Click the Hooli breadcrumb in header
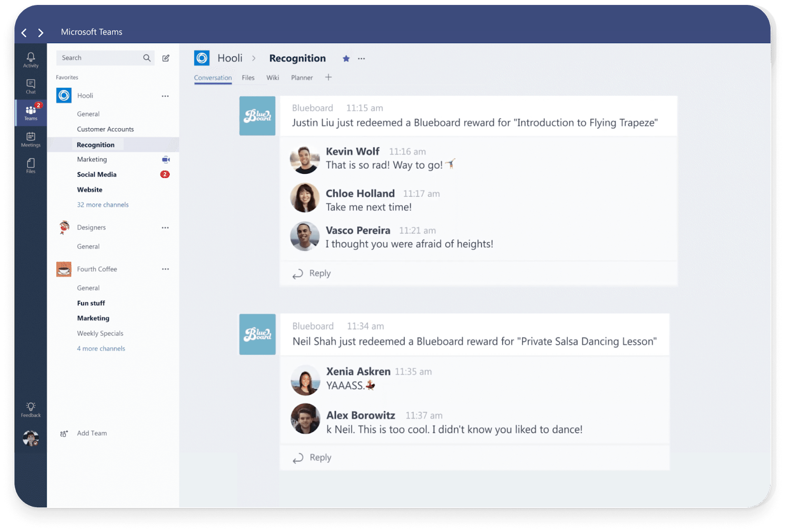This screenshot has width=785, height=532. click(230, 58)
